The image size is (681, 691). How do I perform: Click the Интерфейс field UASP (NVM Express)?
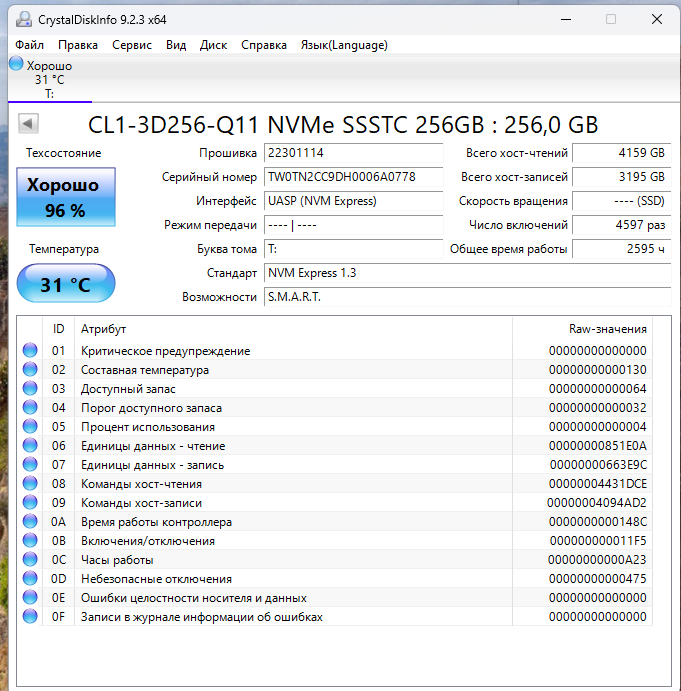[354, 201]
